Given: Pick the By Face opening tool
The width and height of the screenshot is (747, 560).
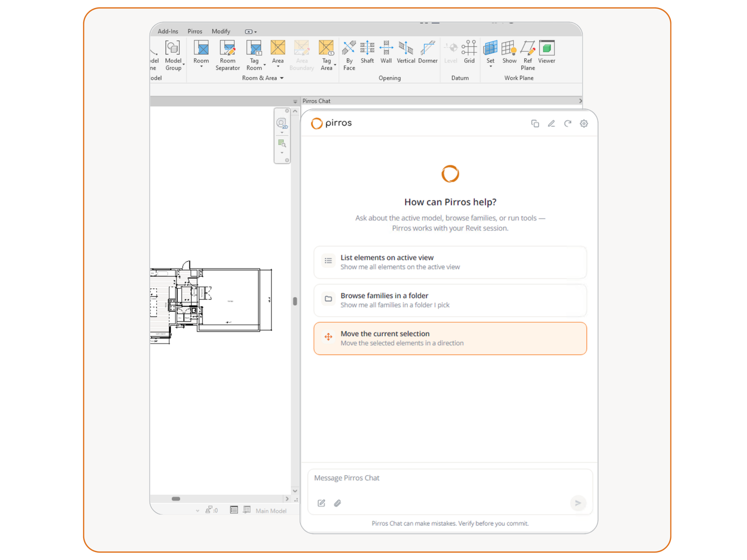Looking at the screenshot, I should pyautogui.click(x=349, y=55).
